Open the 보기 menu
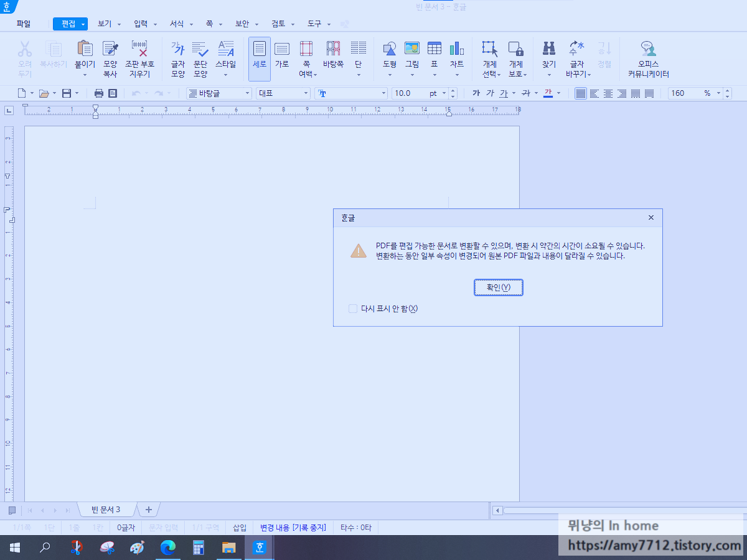The width and height of the screenshot is (747, 560). click(105, 24)
